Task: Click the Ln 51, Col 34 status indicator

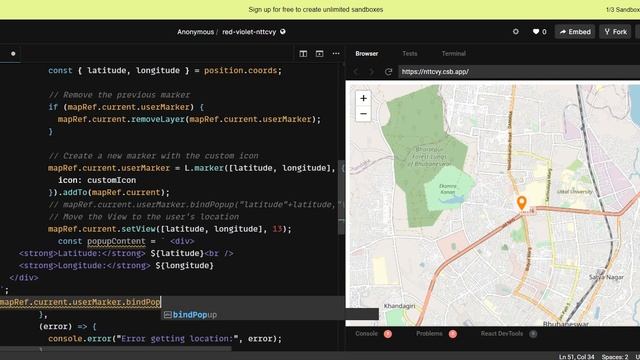Action: click(x=576, y=357)
